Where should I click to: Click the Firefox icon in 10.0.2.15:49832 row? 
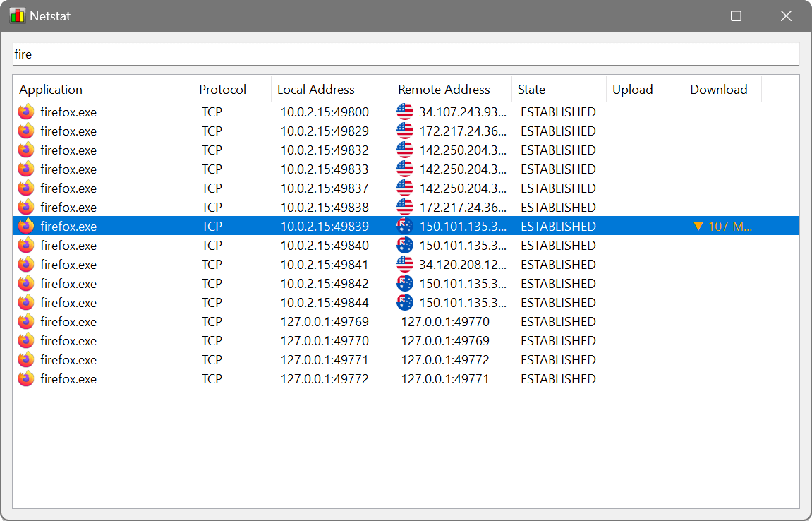26,150
